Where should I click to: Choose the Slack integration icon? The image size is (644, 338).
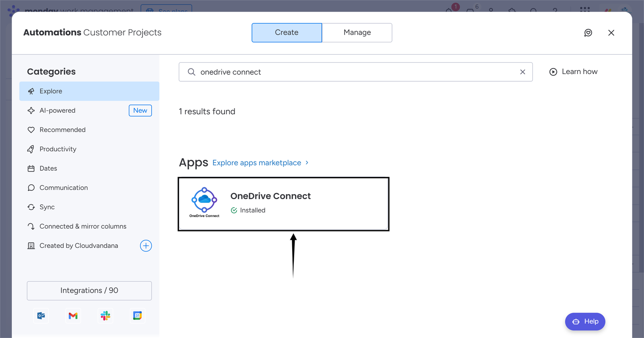click(105, 316)
